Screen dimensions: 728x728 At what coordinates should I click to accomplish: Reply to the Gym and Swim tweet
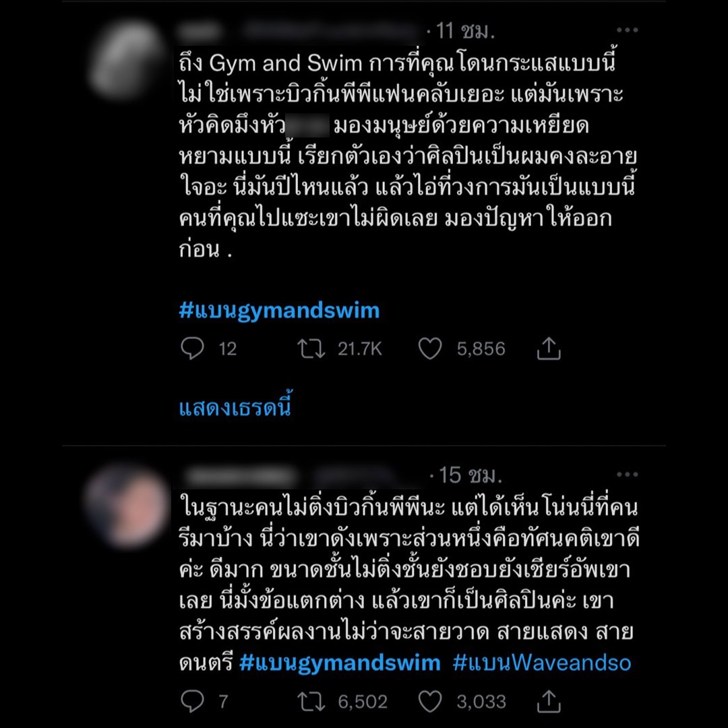(192, 348)
